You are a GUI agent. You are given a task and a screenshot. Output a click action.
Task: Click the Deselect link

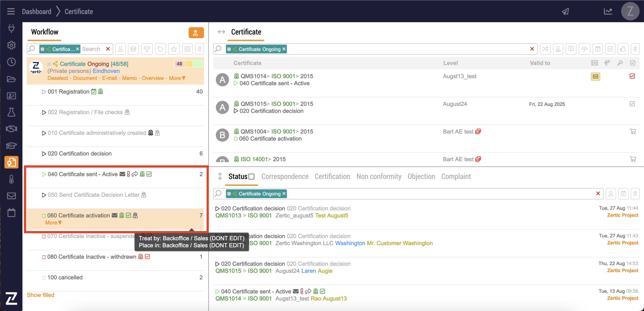(58, 78)
